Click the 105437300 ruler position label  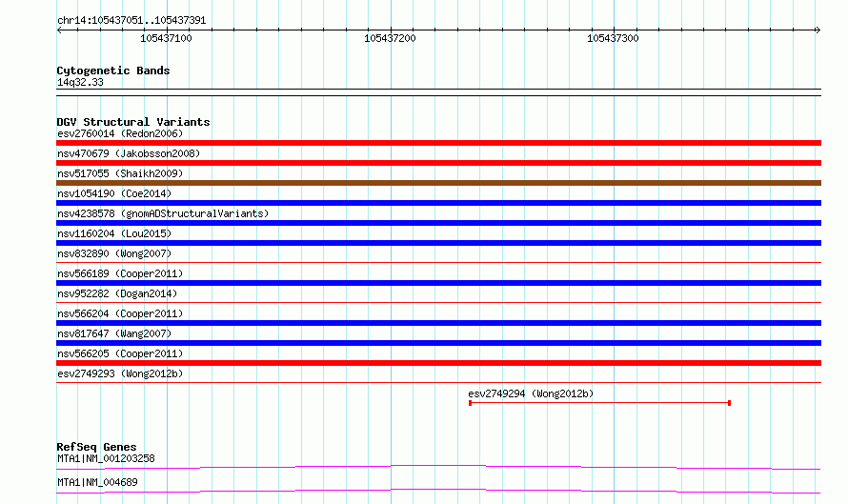(613, 38)
